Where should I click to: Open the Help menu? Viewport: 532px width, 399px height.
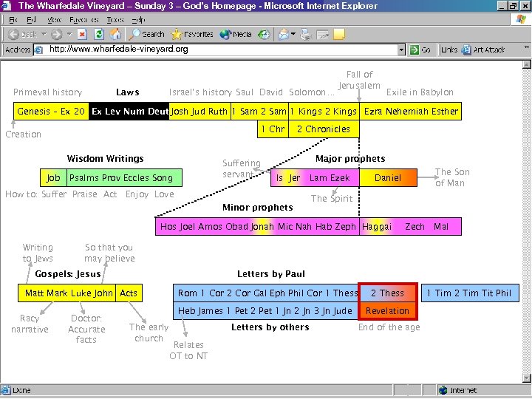point(138,20)
